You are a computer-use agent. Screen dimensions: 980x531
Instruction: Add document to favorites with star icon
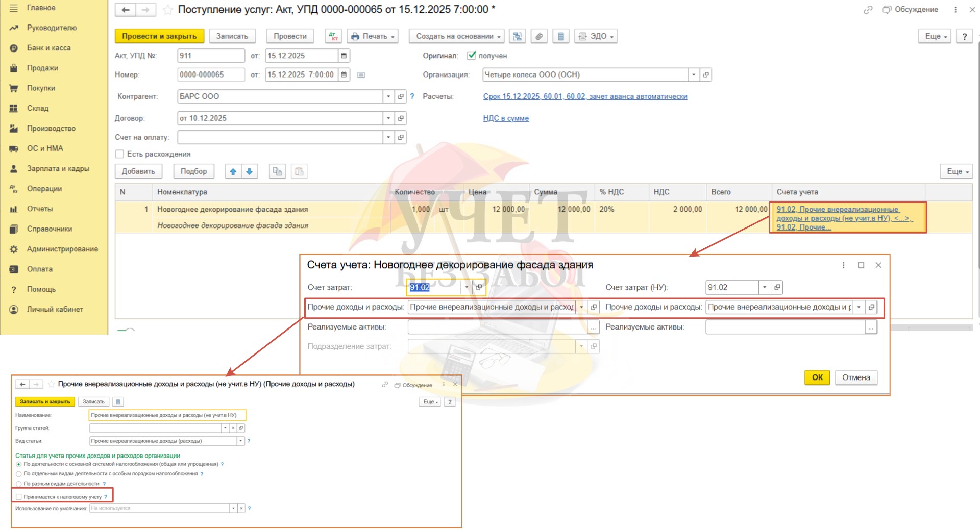click(x=167, y=10)
